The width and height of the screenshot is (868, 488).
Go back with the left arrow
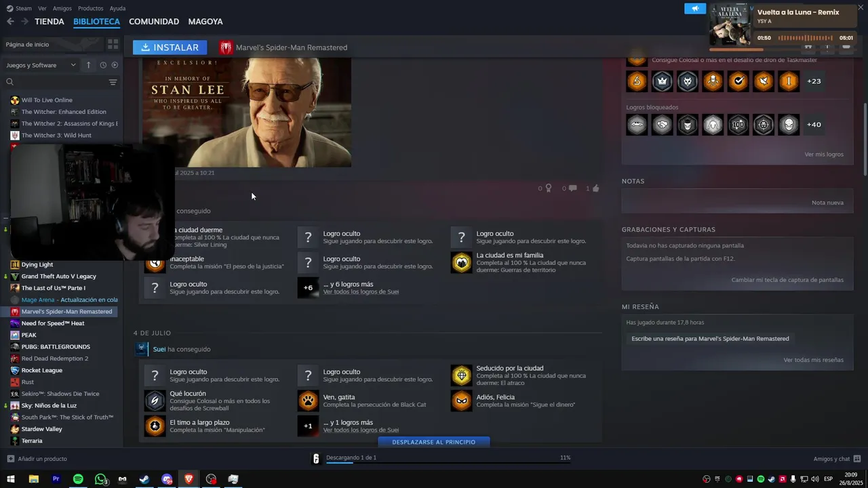[x=10, y=22]
